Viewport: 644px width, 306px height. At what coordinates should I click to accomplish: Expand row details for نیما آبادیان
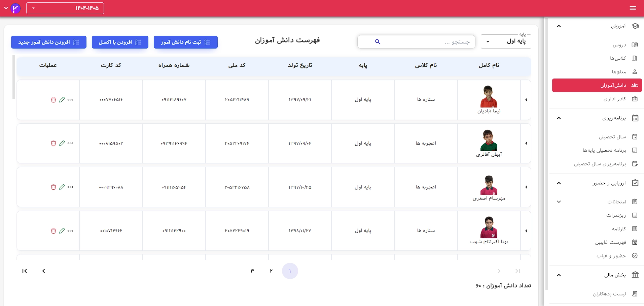click(526, 100)
